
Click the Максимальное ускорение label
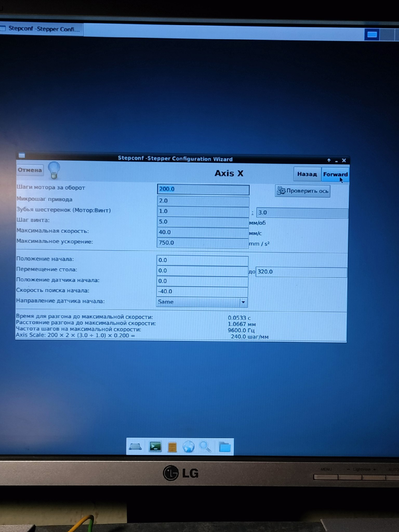coord(55,241)
